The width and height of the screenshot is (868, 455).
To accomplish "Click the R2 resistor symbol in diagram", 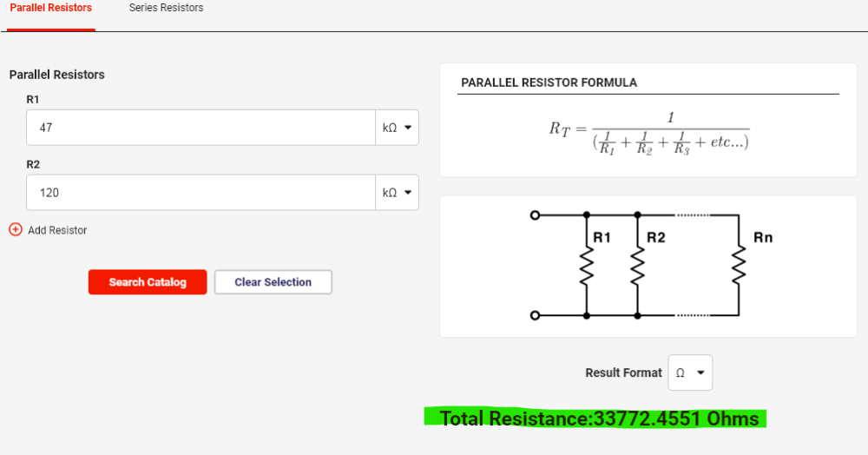I will (638, 266).
